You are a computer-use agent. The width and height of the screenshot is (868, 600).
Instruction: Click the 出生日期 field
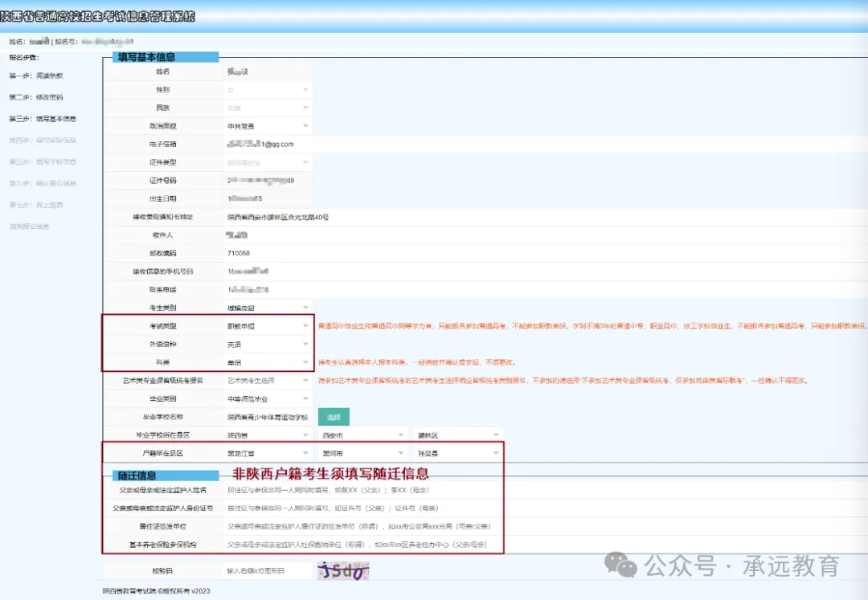pos(268,198)
